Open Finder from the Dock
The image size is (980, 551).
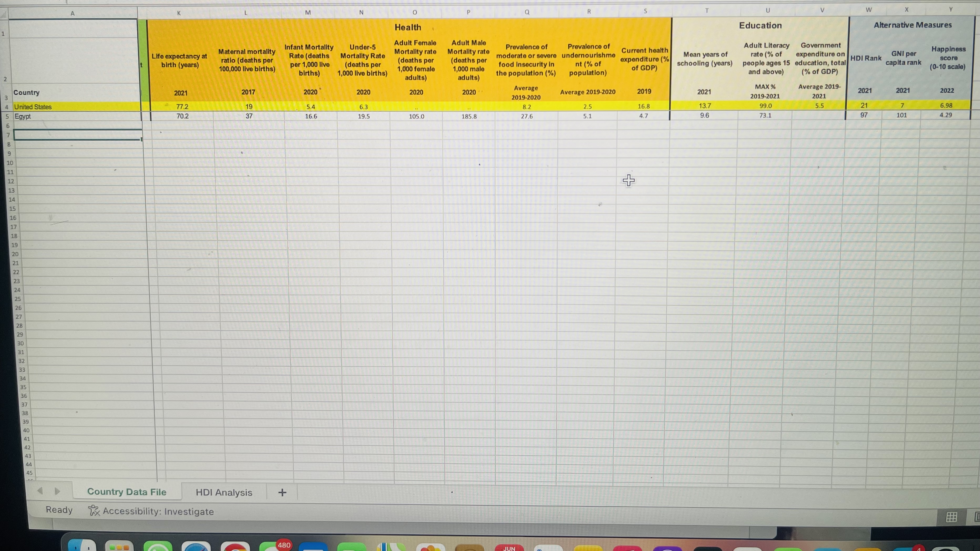pyautogui.click(x=82, y=547)
